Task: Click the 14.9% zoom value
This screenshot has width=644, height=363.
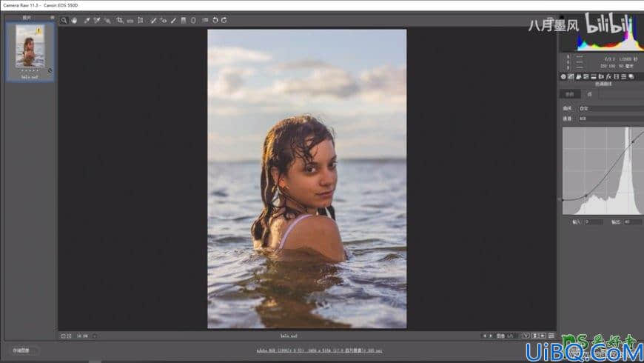Action: point(82,336)
